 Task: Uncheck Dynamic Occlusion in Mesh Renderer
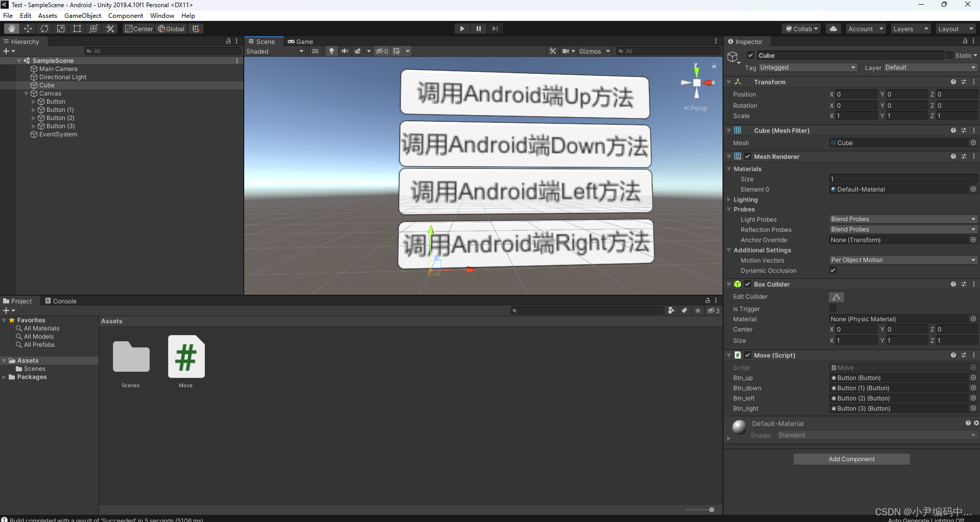click(x=833, y=271)
